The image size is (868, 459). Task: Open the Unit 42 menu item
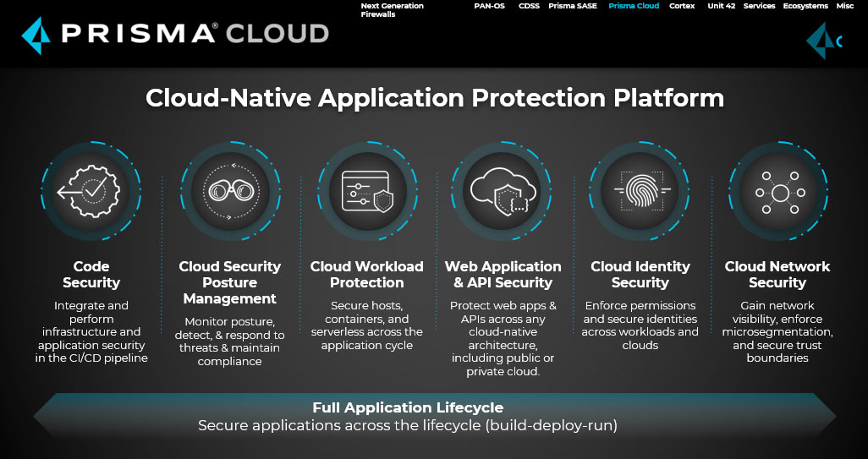[x=722, y=6]
